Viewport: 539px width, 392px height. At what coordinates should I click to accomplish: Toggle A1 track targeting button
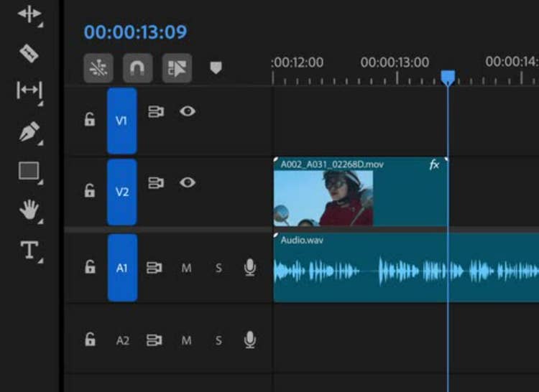pos(122,268)
